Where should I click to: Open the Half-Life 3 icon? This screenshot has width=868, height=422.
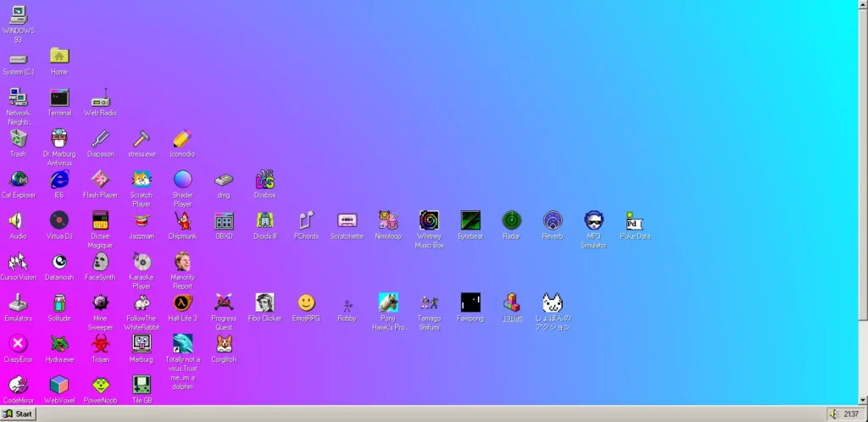182,303
